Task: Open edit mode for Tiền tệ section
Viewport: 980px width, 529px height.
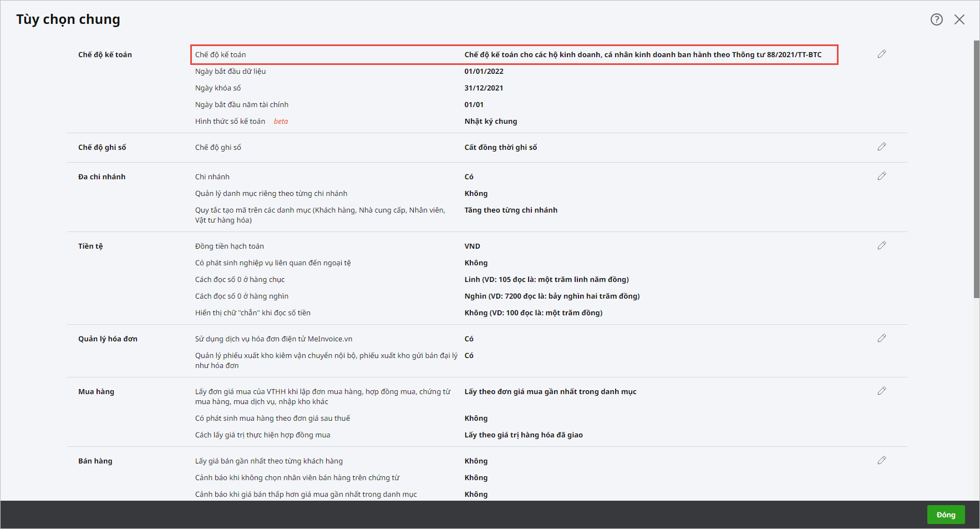Action: [881, 245]
